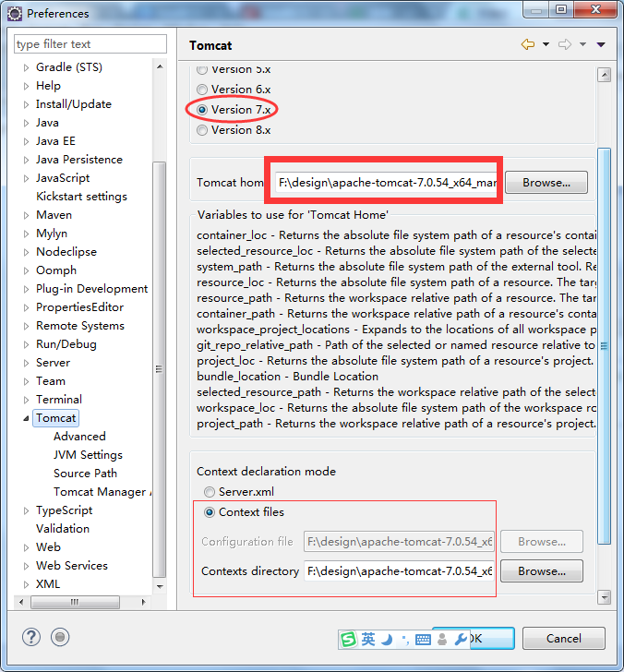
Task: Expand the Java tree node
Action: pyautogui.click(x=26, y=123)
